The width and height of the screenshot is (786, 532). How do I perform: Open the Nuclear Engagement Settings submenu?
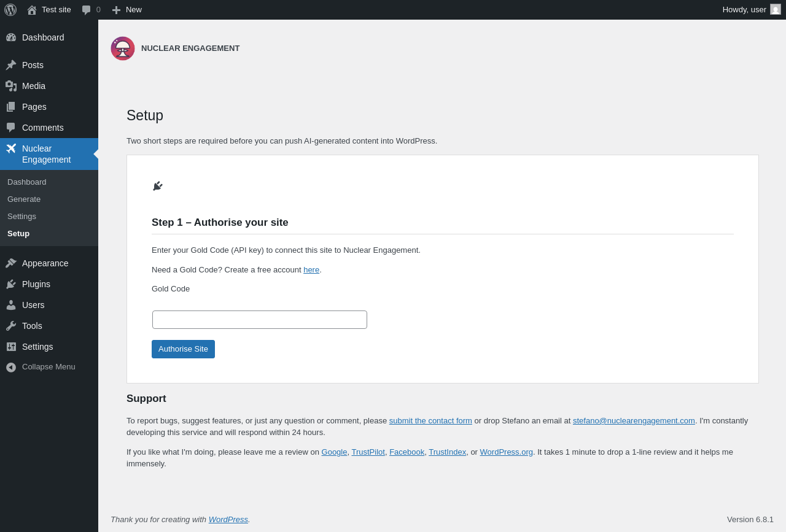point(21,217)
